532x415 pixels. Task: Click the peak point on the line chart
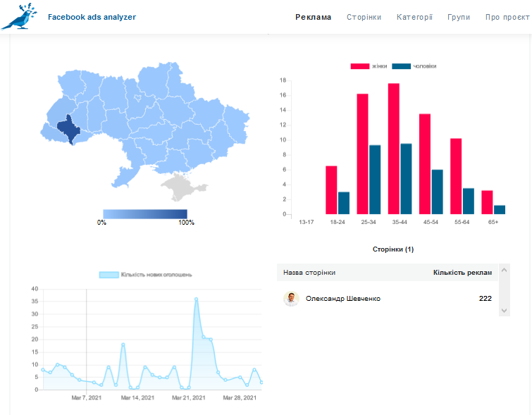click(x=196, y=299)
